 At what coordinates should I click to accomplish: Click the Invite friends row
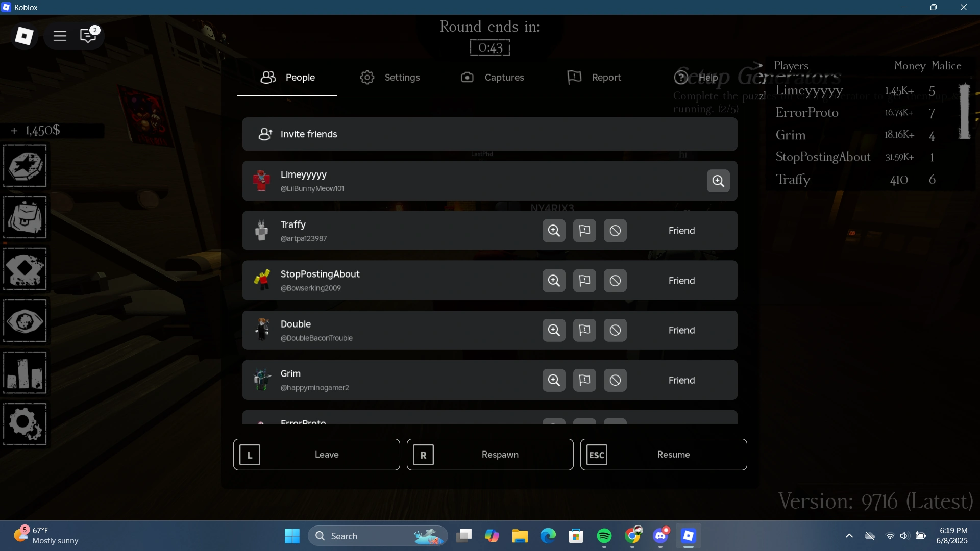(489, 134)
